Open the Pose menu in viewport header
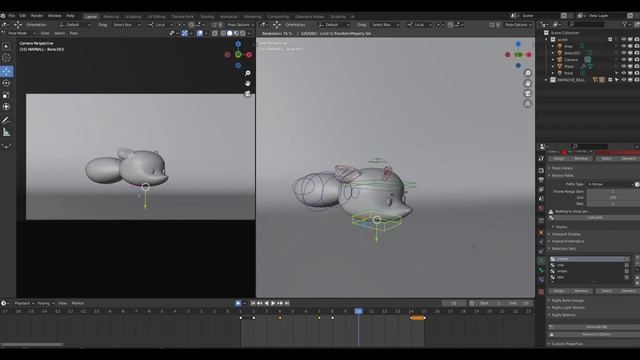Screen dimensions: 640x360 [73, 33]
